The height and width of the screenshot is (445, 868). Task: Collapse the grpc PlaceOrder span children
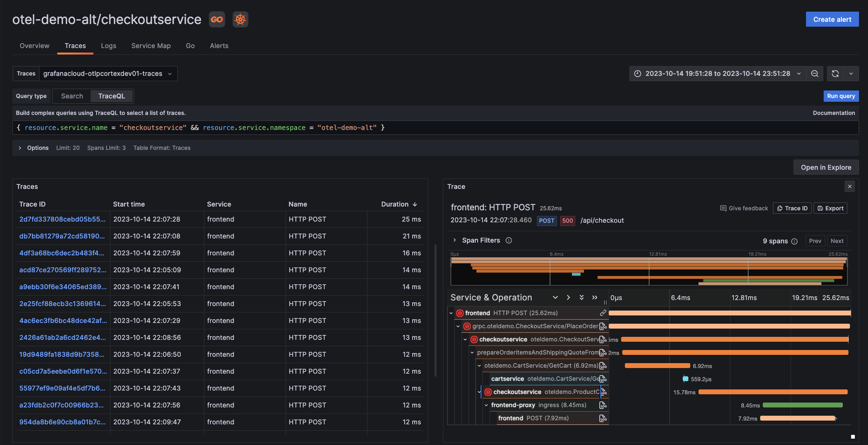tap(458, 326)
